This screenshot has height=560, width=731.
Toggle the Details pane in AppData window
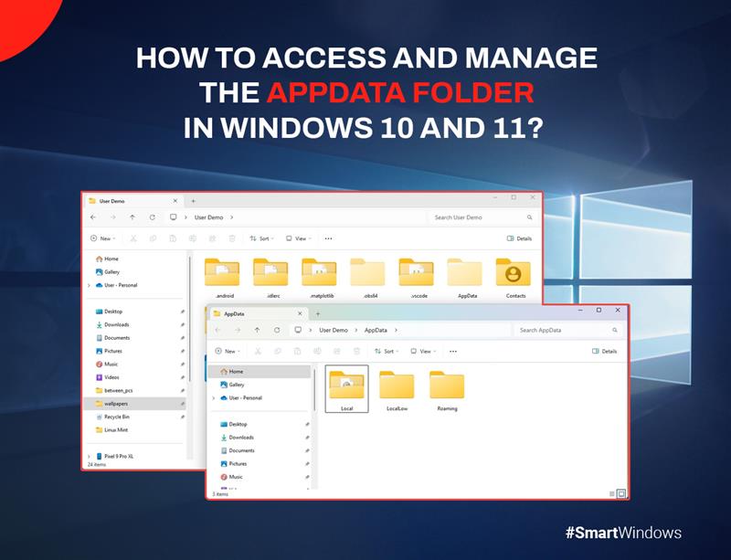(604, 351)
